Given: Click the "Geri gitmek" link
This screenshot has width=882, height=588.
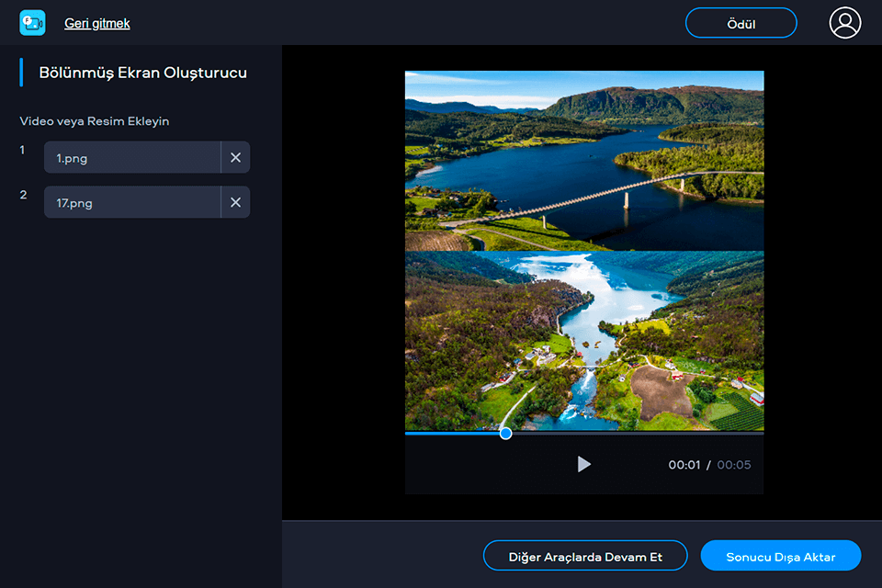Looking at the screenshot, I should point(97,23).
